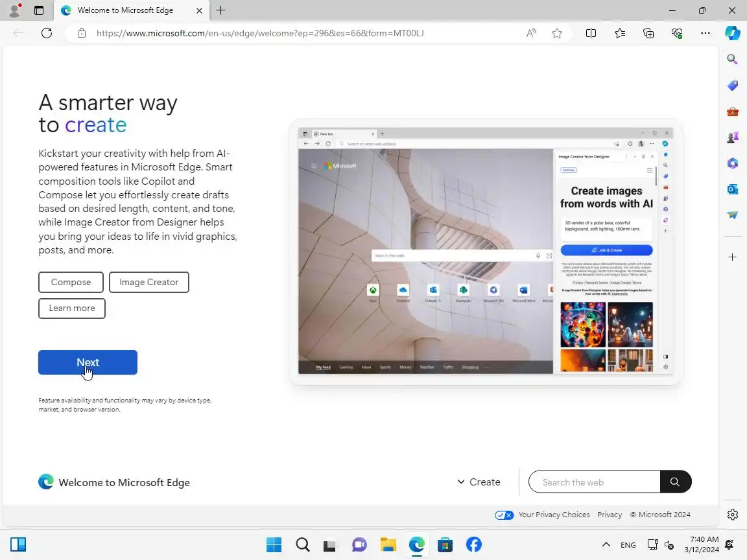Open Microsoft Store from taskbar
Image resolution: width=747 pixels, height=560 pixels.
[x=445, y=544]
